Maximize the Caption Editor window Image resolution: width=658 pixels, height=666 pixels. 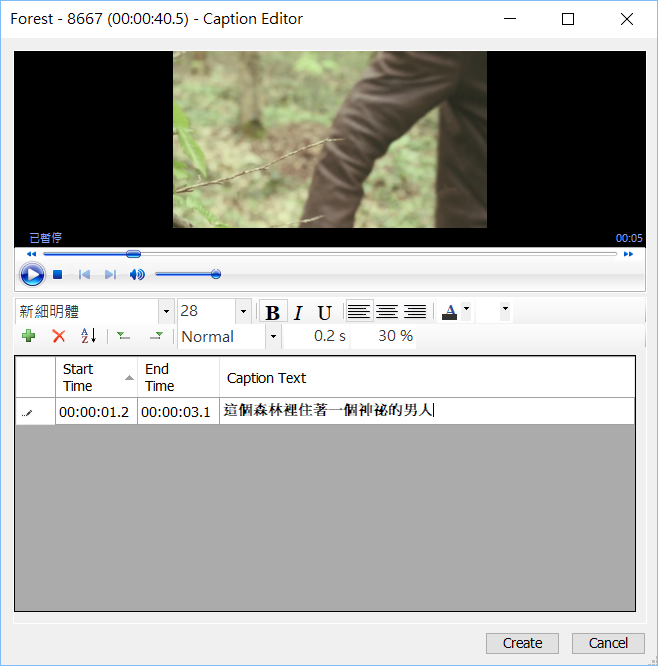coord(568,19)
